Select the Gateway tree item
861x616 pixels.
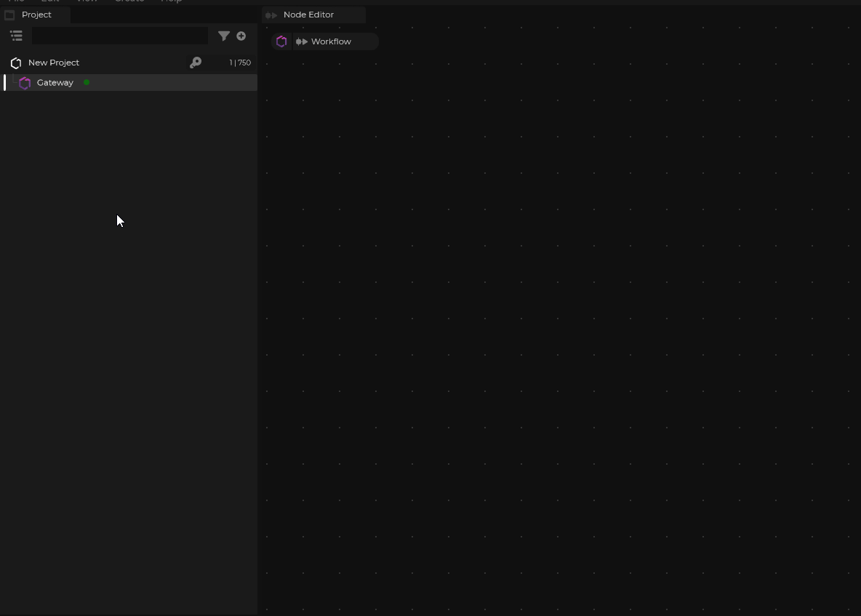coord(55,83)
